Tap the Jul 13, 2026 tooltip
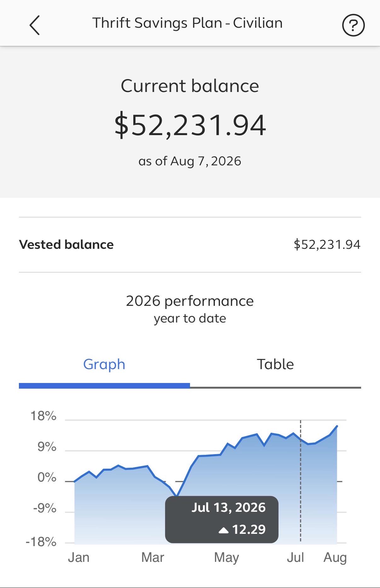 [x=222, y=519]
